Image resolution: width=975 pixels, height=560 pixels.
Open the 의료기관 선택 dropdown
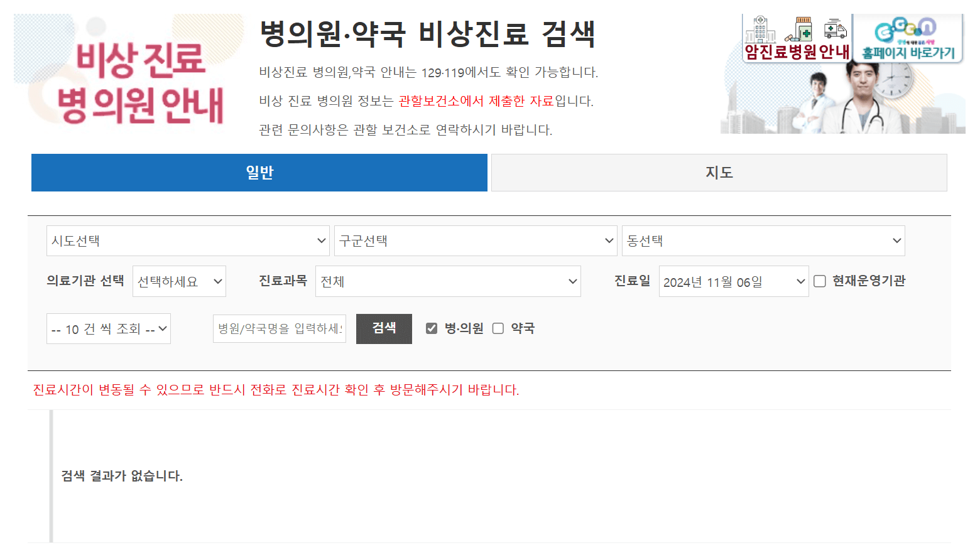pyautogui.click(x=179, y=281)
